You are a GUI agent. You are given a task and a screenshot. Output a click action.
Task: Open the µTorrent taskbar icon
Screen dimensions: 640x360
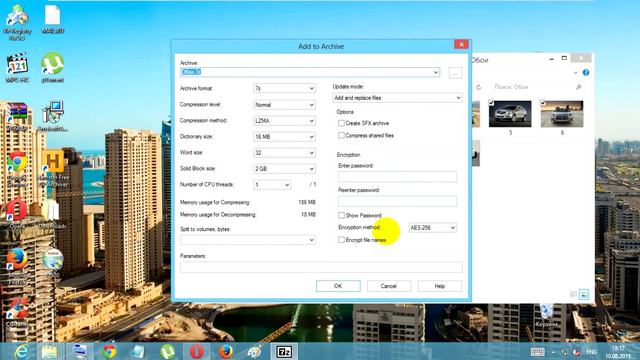click(167, 351)
